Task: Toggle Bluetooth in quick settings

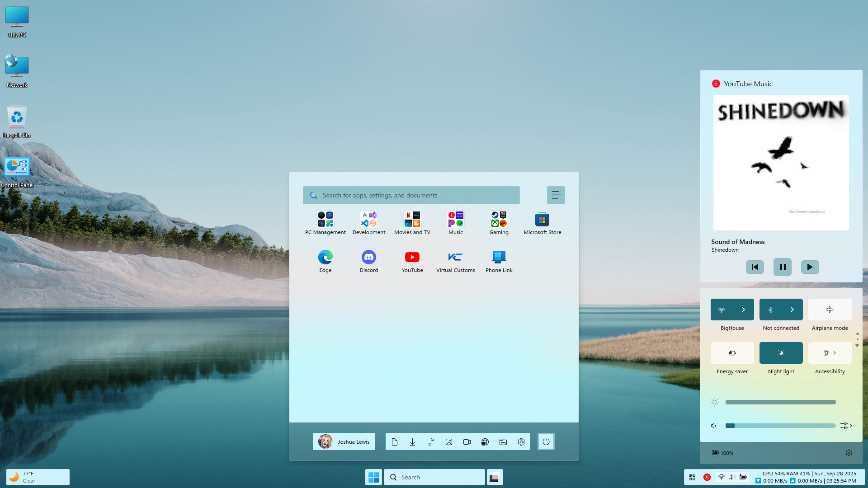Action: 770,310
